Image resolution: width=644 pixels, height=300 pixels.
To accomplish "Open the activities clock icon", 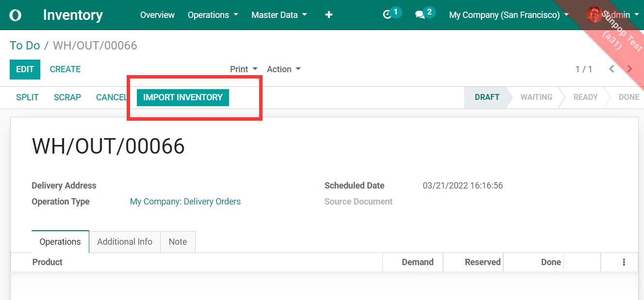I will pos(387,15).
